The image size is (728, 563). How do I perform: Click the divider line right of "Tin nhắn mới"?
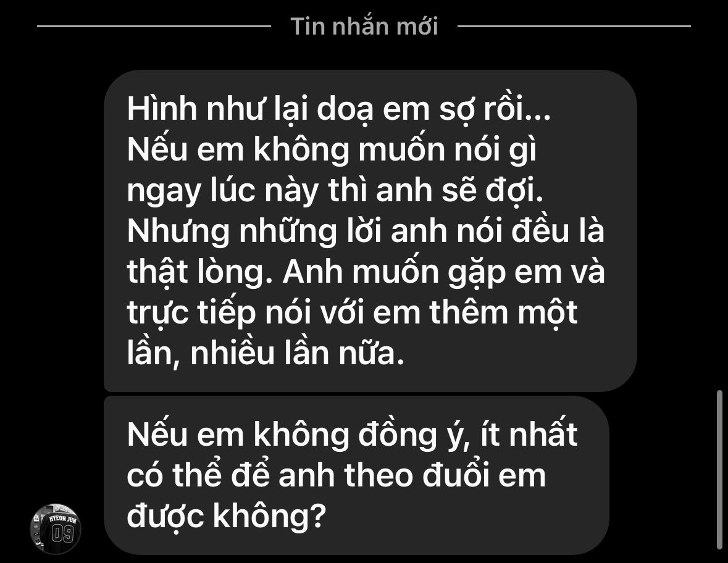574,26
